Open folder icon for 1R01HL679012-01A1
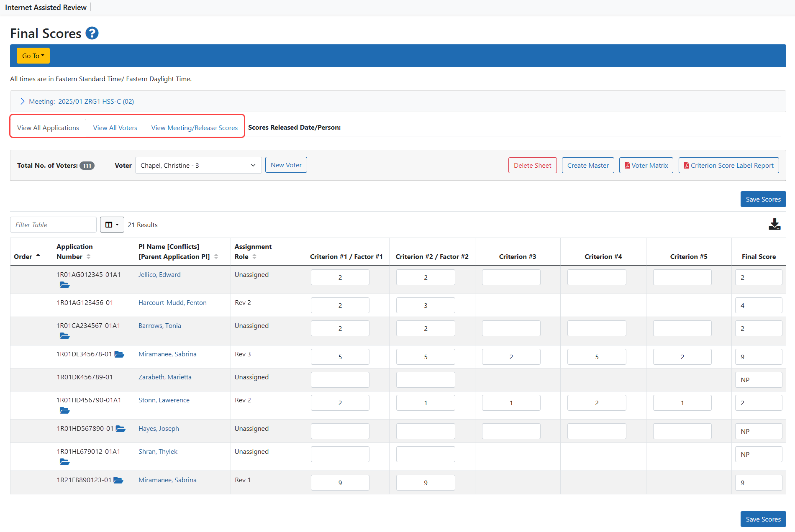Image resolution: width=795 pixels, height=532 pixels. click(x=64, y=462)
